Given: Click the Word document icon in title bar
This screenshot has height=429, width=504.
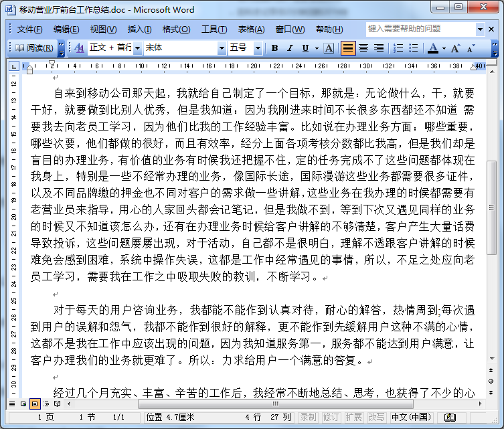Looking at the screenshot, I should pos(10,9).
